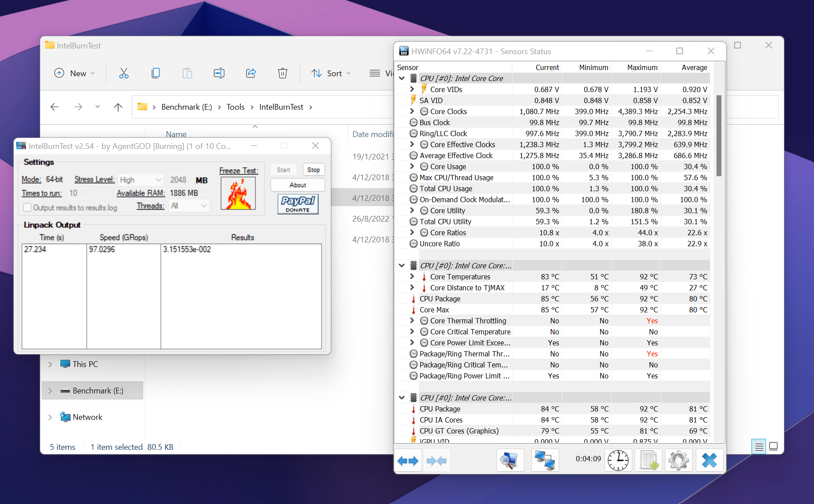Screen dimensions: 814x504
Task: Close sensors with the blue X icon
Action: (x=709, y=461)
